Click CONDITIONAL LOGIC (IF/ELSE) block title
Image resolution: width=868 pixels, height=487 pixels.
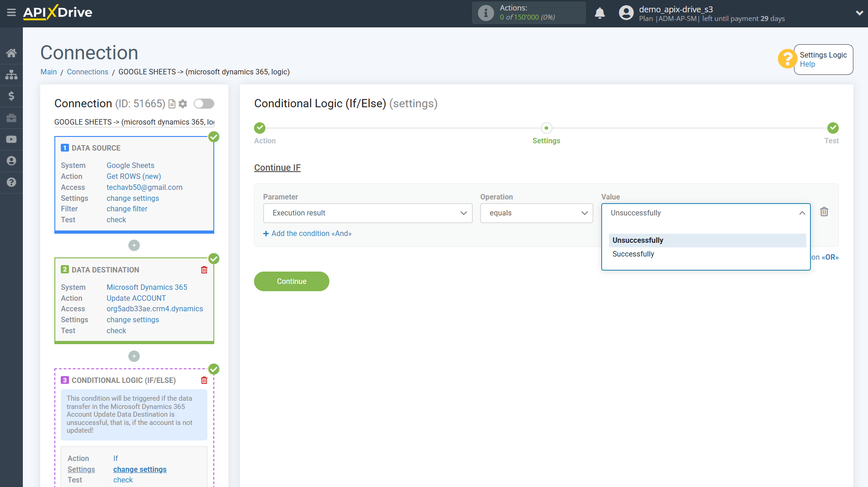[x=124, y=381]
